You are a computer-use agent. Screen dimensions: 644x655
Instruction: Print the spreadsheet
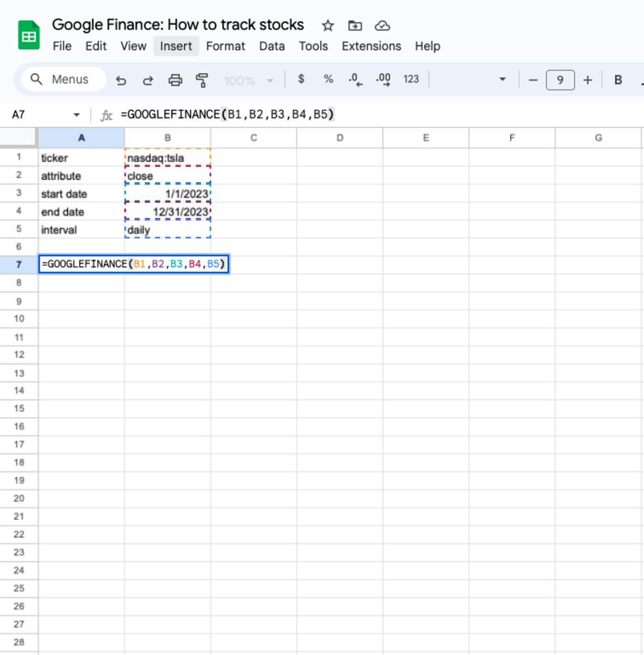click(x=175, y=80)
